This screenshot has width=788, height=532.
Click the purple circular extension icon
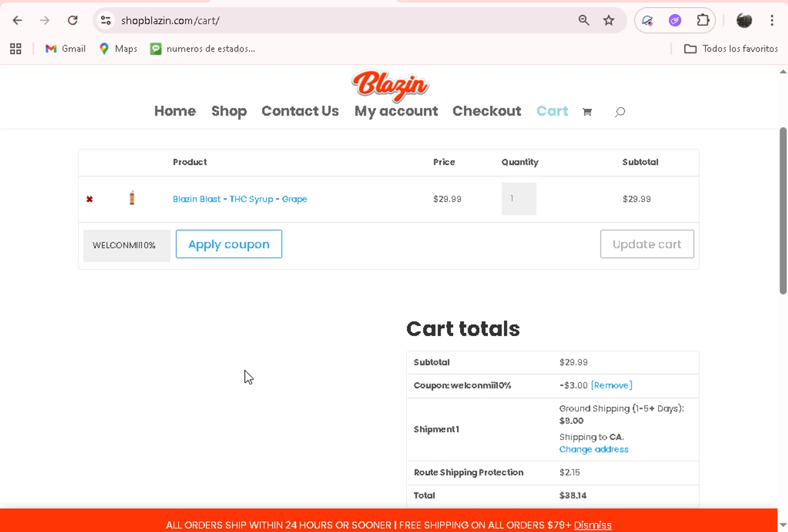point(675,20)
